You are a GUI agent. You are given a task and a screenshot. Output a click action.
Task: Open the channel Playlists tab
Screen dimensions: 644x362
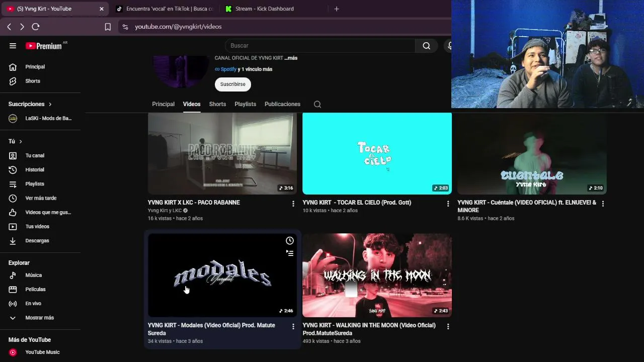[246, 104]
